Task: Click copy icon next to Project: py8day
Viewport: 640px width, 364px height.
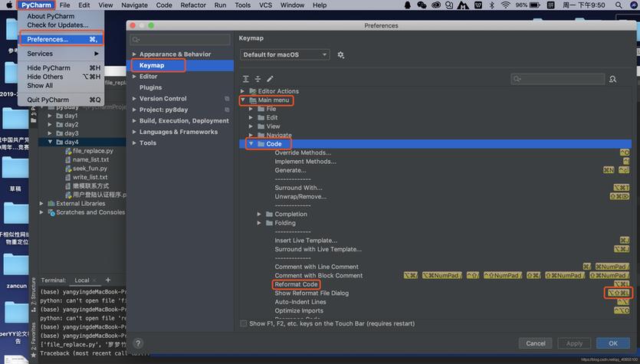Action: [227, 110]
